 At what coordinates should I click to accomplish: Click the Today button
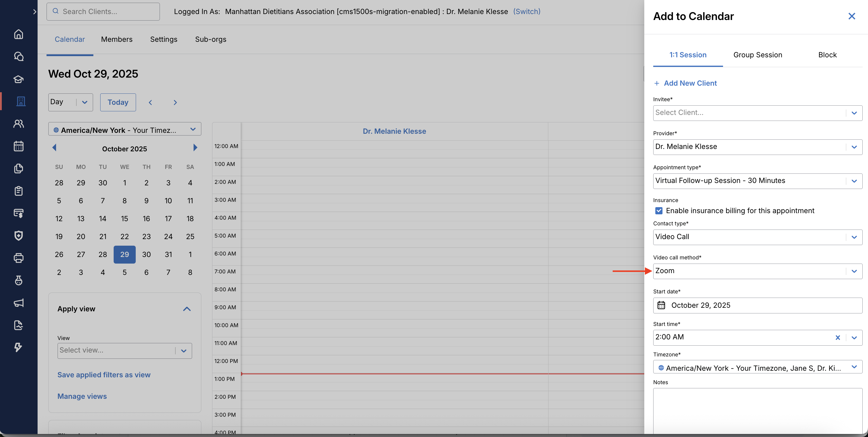(118, 102)
